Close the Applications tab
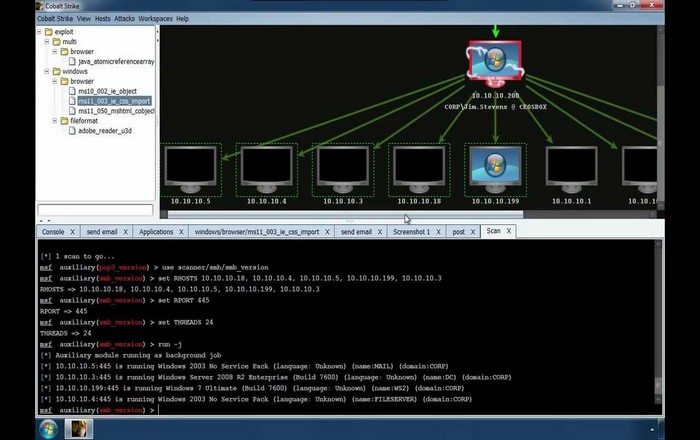Image resolution: width=700 pixels, height=440 pixels. coord(181,232)
